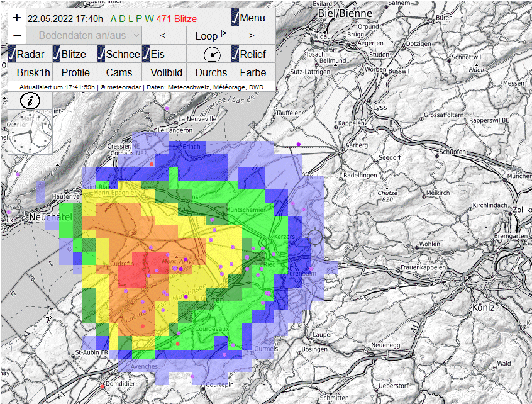Click the letter A station indicator
Screen dimensions: 532x404
(x=113, y=19)
